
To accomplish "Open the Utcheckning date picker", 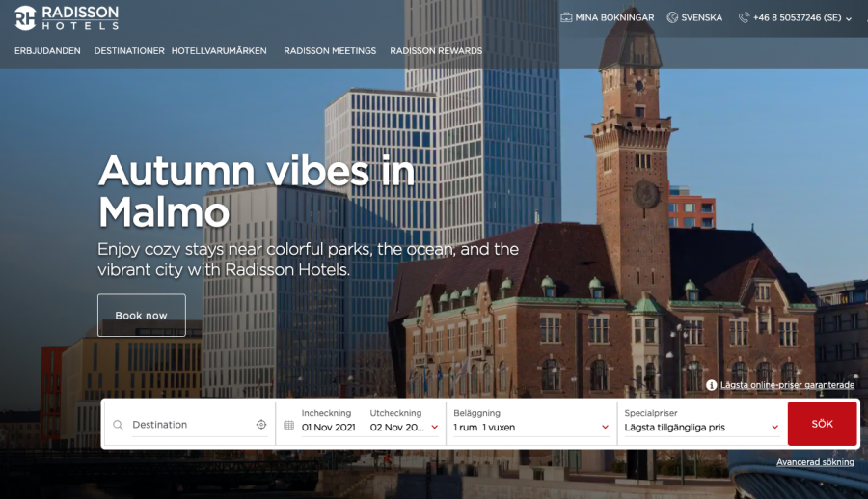I will [403, 427].
